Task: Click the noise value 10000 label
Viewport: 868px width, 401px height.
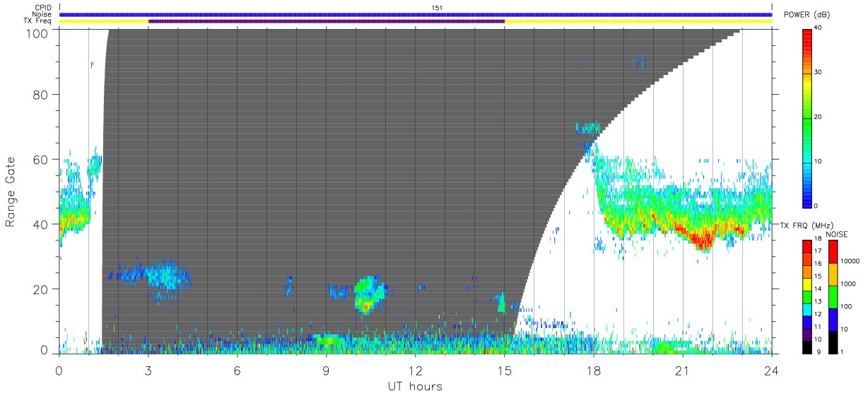Action: 850,261
